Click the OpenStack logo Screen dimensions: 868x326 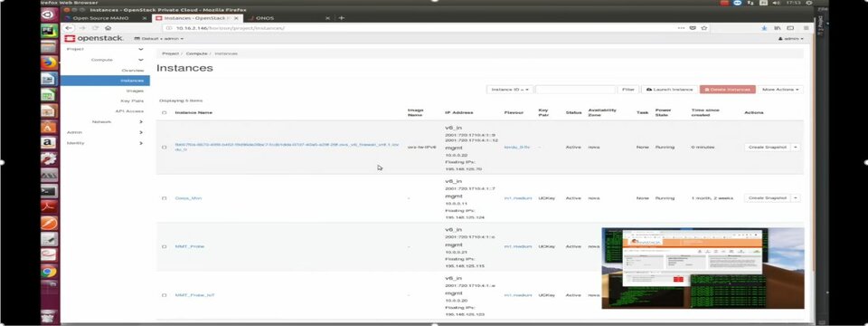tap(94, 38)
